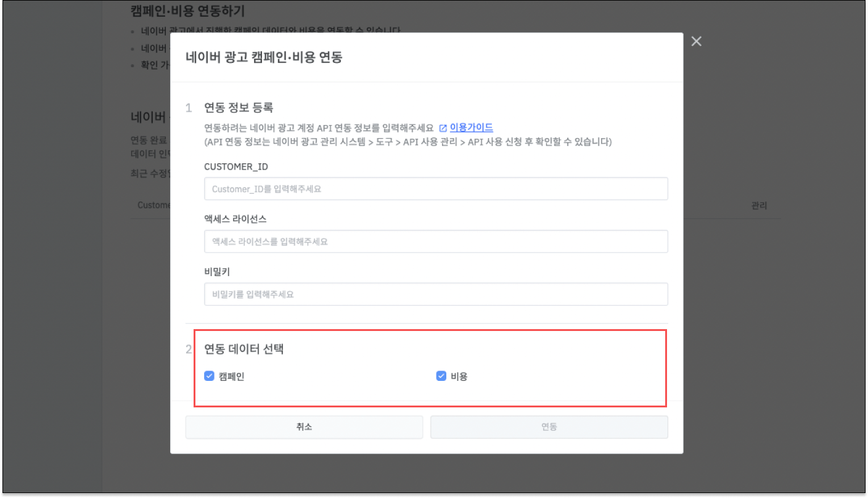Click the 연동 데이터 선택 section heading
868x498 pixels.
point(244,349)
